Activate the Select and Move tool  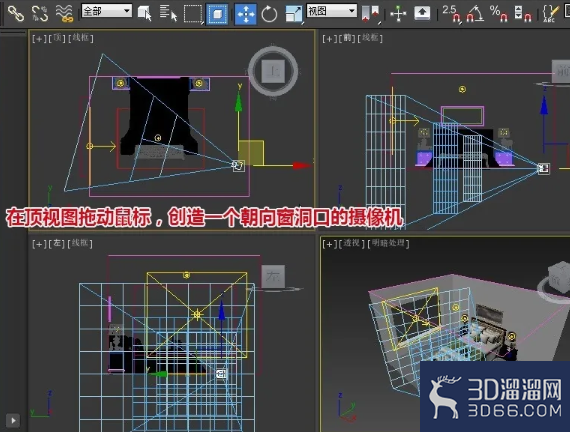tap(245, 14)
